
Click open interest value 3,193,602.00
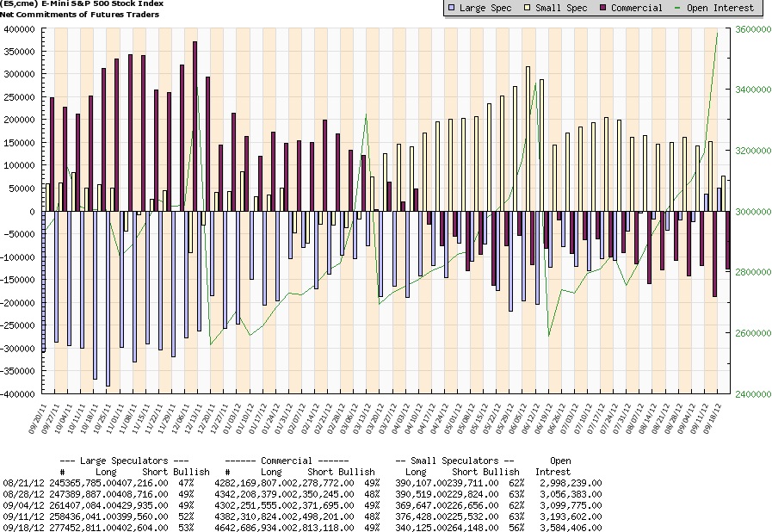tap(571, 517)
